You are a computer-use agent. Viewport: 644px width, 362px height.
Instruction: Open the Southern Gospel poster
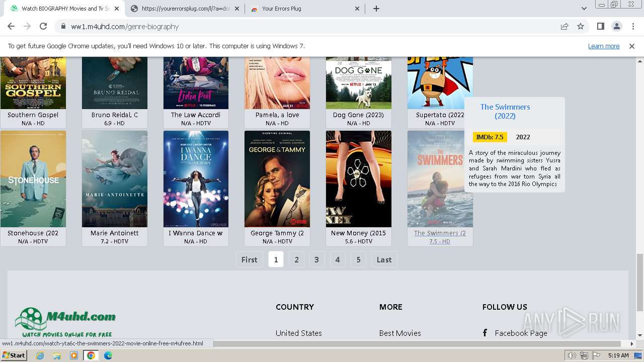(33, 83)
